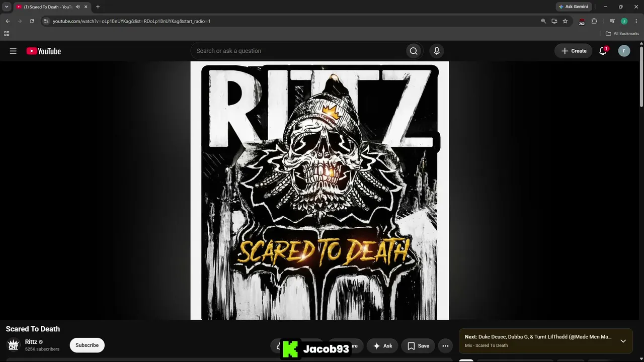Screen dimensions: 644x362
Task: Go to the YouTube home logo
Action: pyautogui.click(x=44, y=51)
